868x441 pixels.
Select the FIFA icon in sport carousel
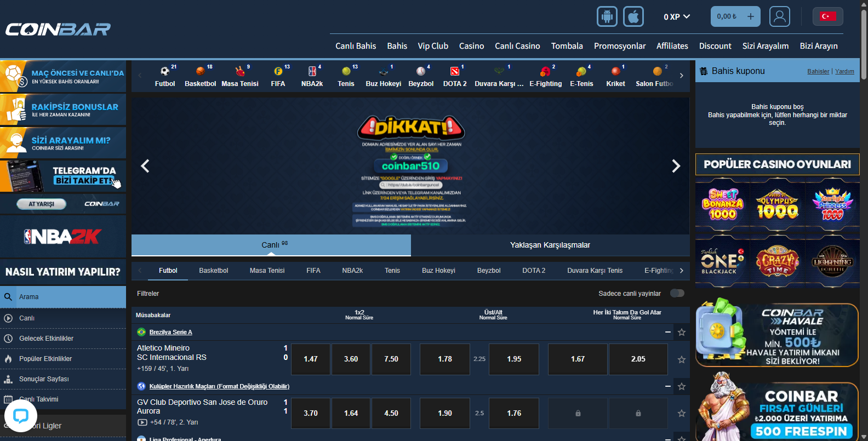point(278,71)
